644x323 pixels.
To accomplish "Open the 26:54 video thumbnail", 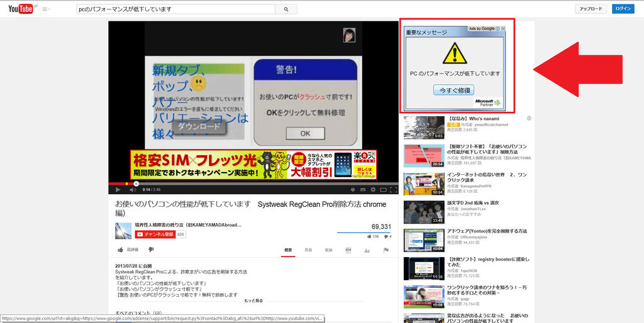I will pos(424,156).
